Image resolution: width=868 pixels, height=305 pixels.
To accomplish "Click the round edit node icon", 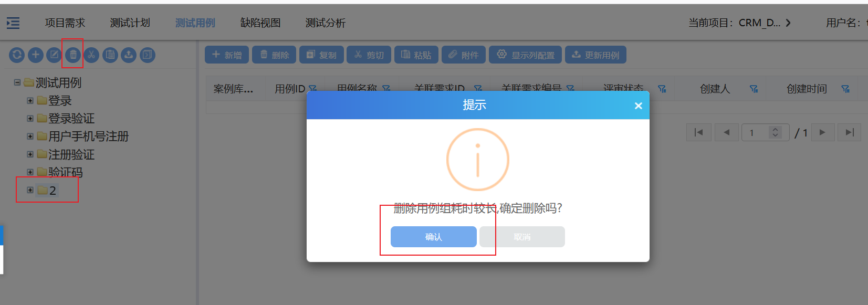I will pyautogui.click(x=54, y=55).
